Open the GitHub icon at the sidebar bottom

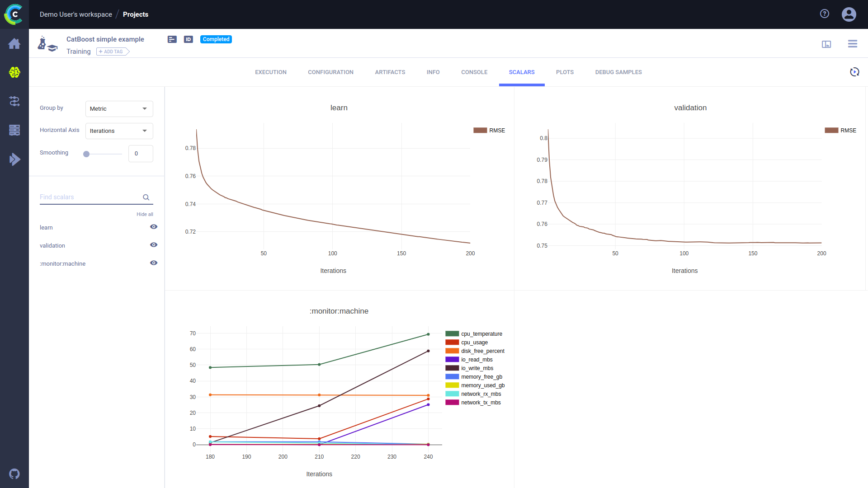point(14,474)
